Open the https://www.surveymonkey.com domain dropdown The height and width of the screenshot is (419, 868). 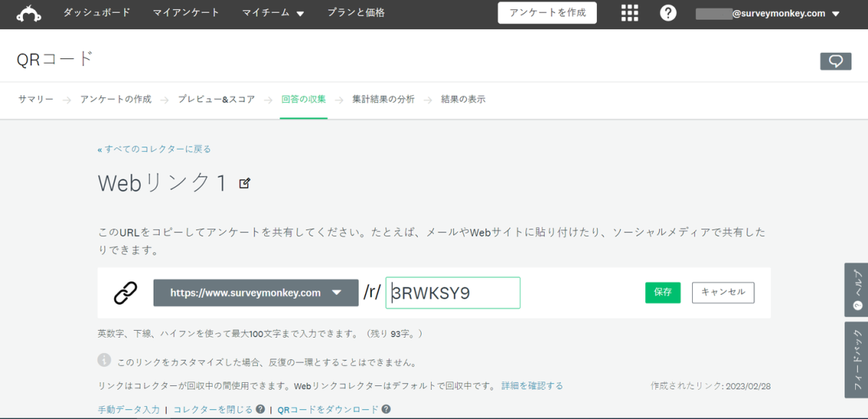(x=256, y=293)
